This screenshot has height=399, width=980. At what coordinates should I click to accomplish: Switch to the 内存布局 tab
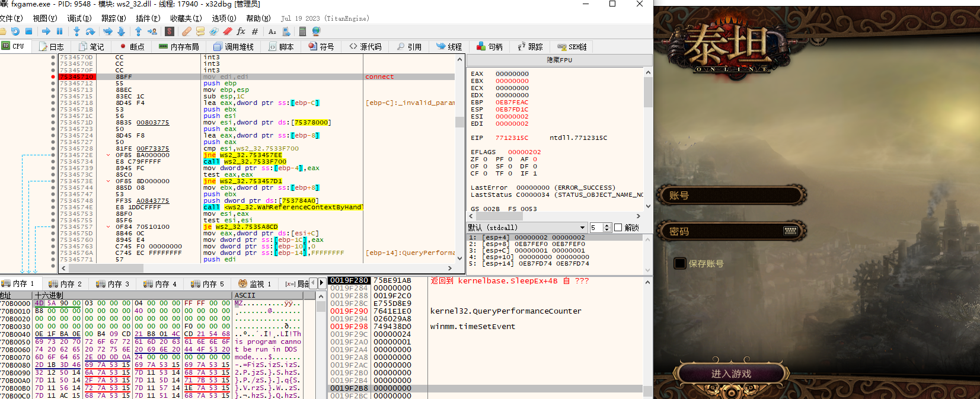coord(179,47)
